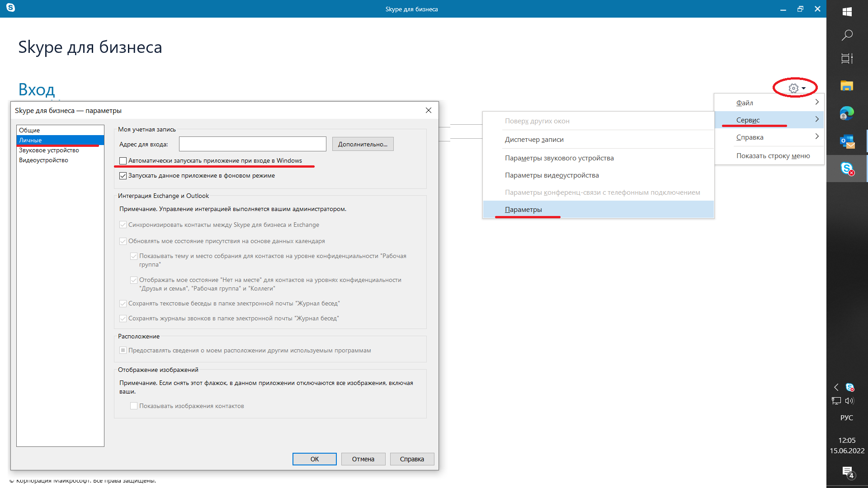
Task: Open notification center icon
Action: 848,472
